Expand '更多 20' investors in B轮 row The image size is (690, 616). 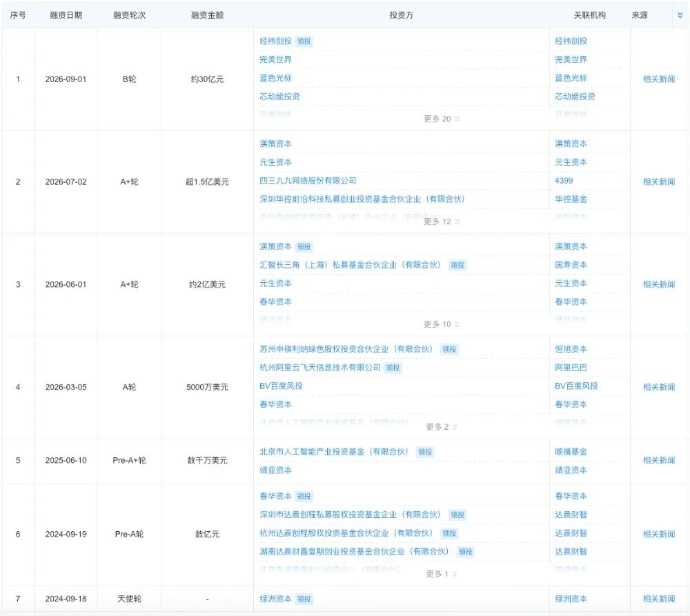[442, 119]
